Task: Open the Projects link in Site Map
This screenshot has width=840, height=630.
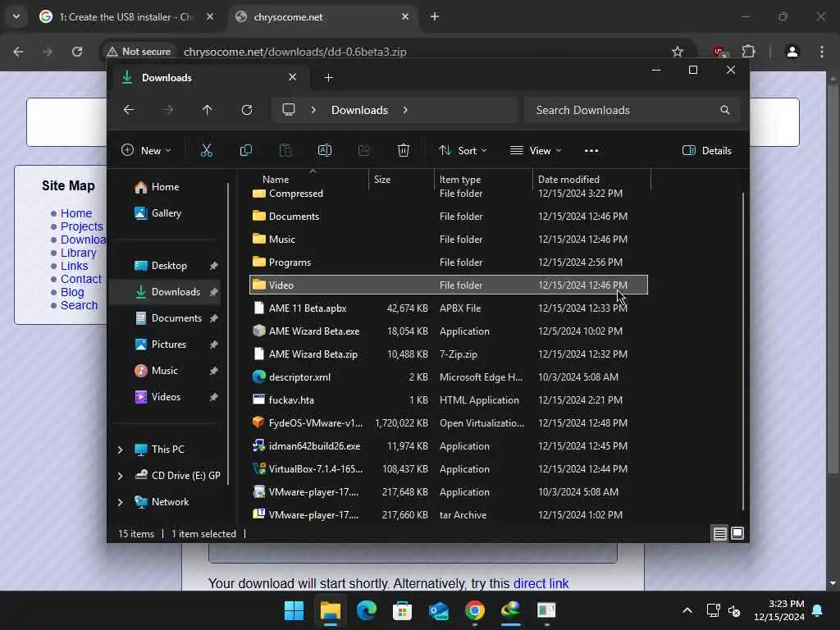Action: point(81,226)
